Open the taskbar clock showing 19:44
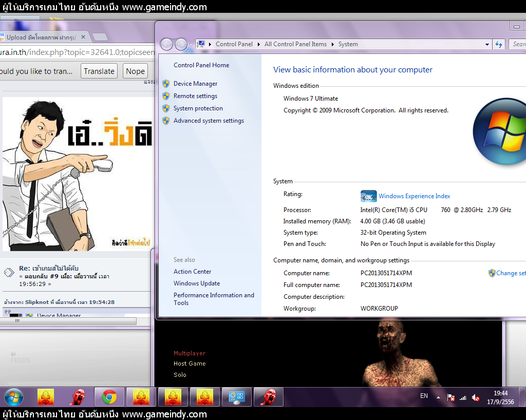The width and height of the screenshot is (526, 420). point(500,397)
